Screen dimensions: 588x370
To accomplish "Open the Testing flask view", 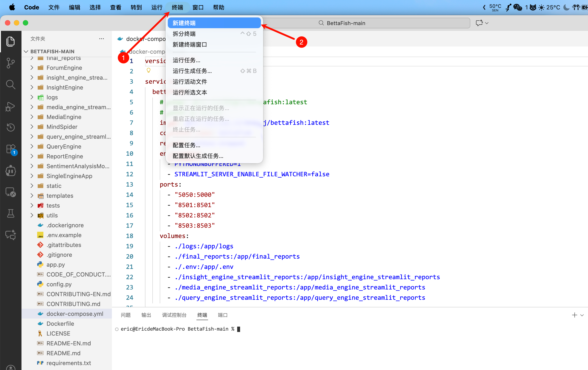I will (x=11, y=213).
